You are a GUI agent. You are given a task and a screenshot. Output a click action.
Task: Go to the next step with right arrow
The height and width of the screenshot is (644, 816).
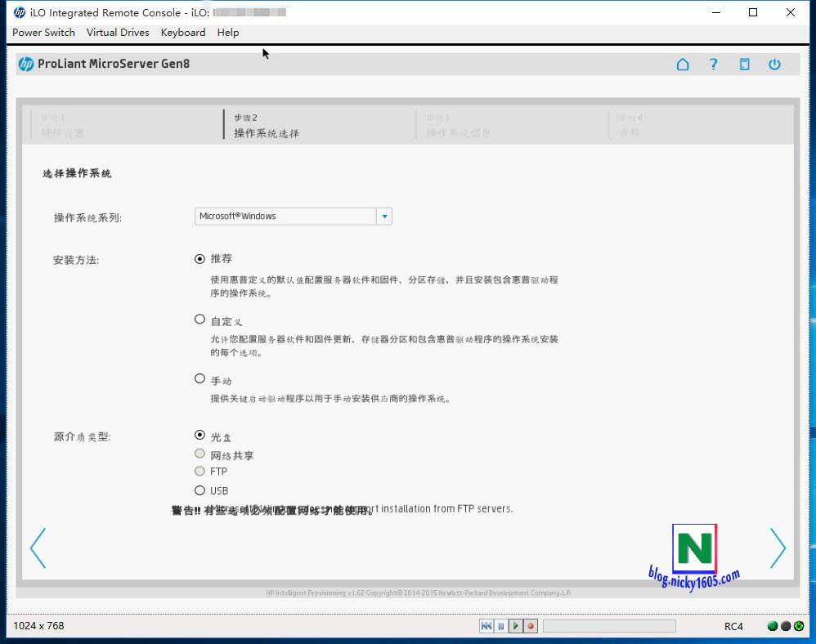778,548
